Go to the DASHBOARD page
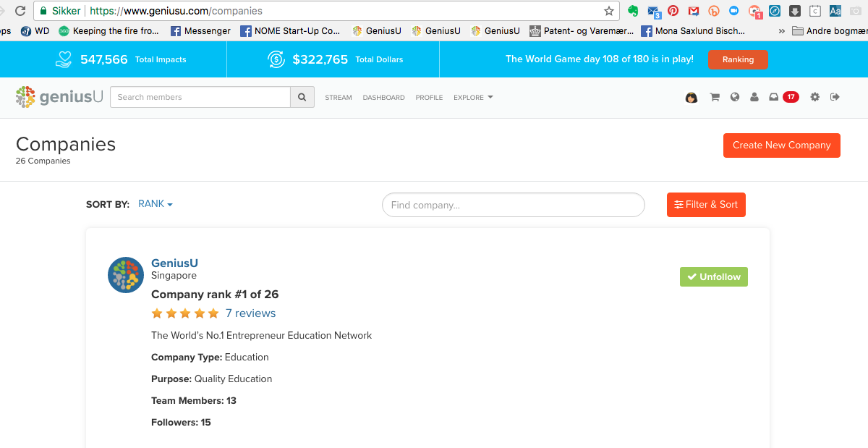The height and width of the screenshot is (448, 868). pyautogui.click(x=383, y=98)
